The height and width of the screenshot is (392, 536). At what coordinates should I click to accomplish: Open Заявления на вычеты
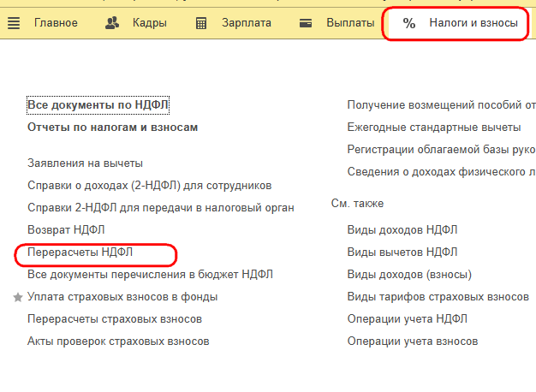85,163
